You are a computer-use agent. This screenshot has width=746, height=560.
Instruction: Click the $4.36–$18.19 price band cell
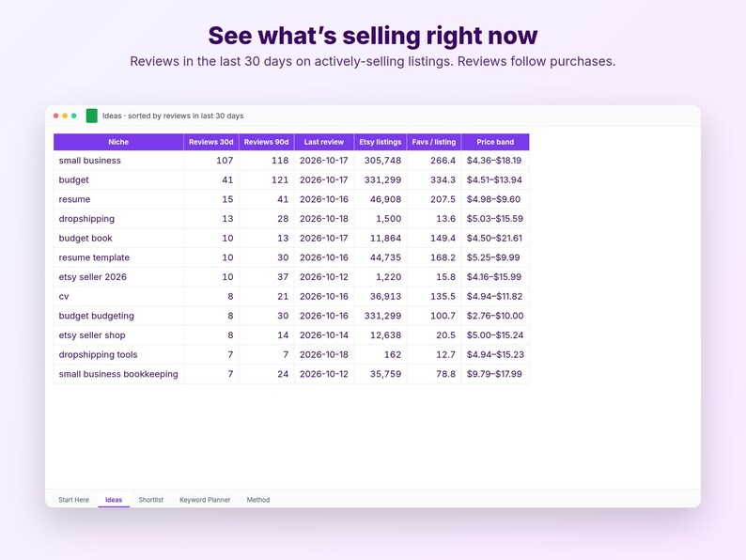pos(495,161)
